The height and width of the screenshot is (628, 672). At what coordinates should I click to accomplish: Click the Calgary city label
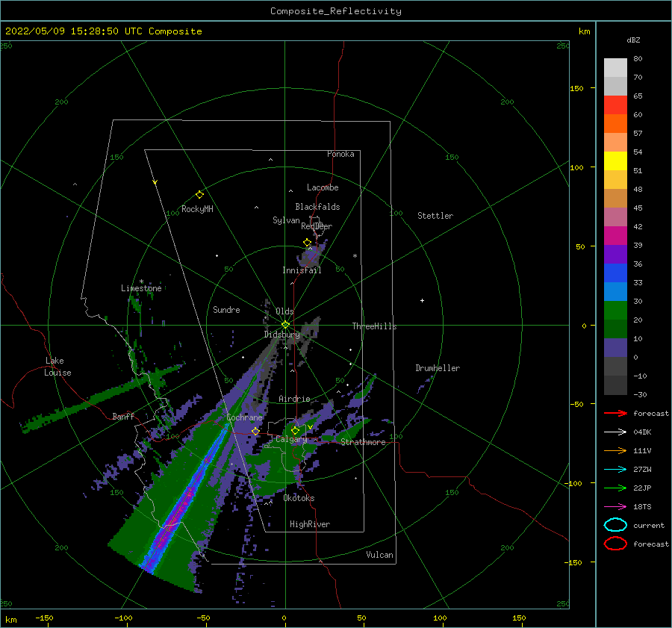[291, 439]
